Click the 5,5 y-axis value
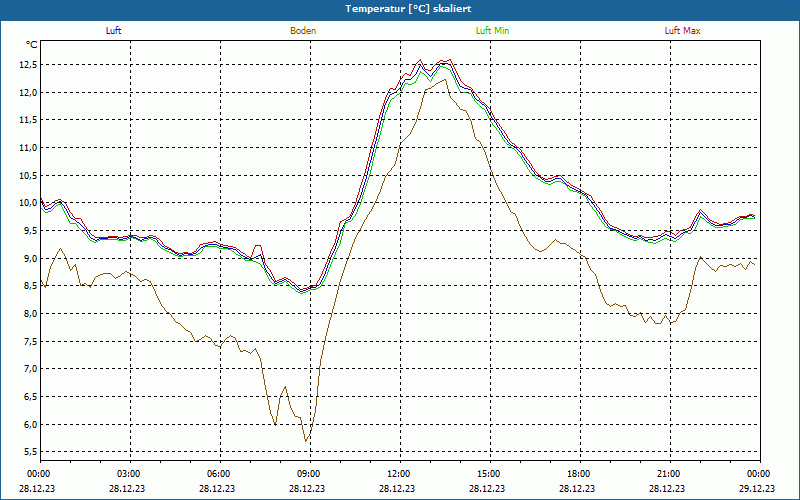The width and height of the screenshot is (800, 500). (x=30, y=452)
